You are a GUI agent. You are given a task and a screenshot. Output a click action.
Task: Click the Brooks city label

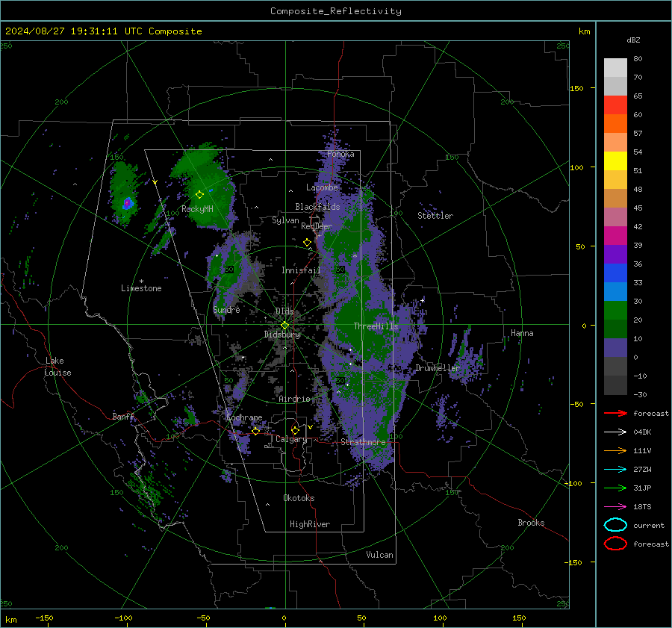click(531, 523)
